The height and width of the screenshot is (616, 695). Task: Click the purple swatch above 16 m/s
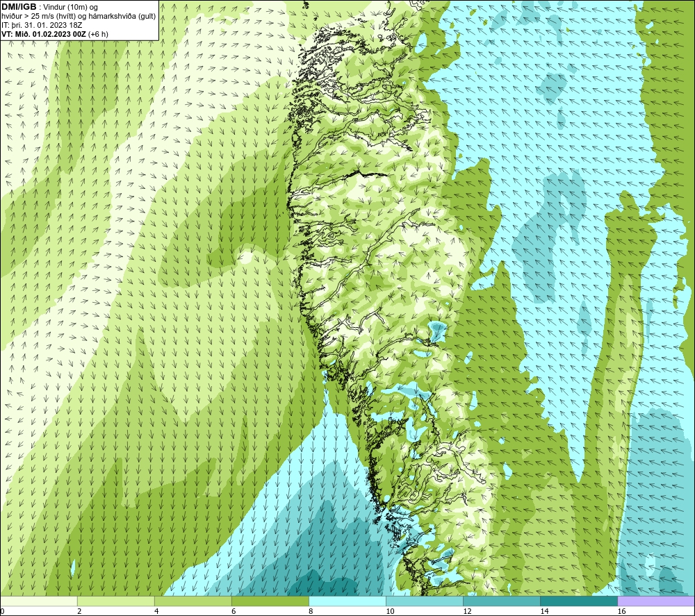tap(656, 601)
